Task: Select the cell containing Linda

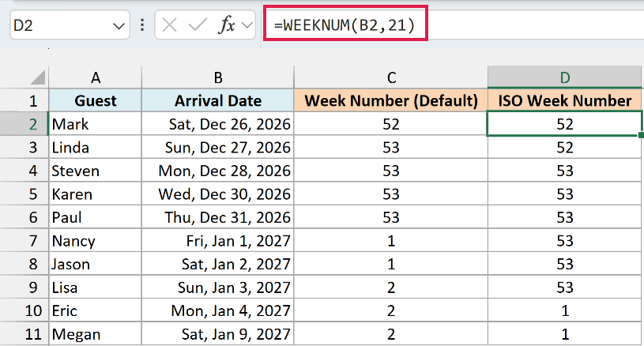Action: pos(96,148)
